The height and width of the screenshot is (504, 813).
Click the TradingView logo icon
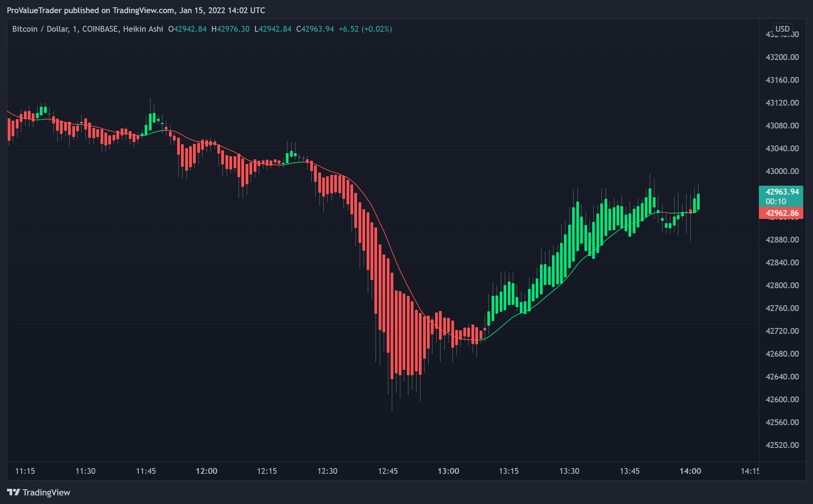coord(14,492)
